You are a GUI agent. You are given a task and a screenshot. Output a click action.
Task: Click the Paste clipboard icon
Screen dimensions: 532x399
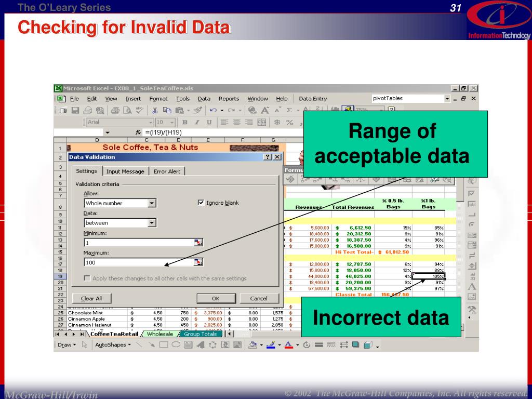coord(179,110)
